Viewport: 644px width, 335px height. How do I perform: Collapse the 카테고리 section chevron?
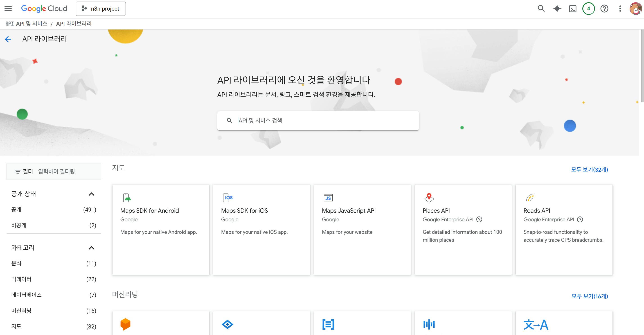pos(92,248)
